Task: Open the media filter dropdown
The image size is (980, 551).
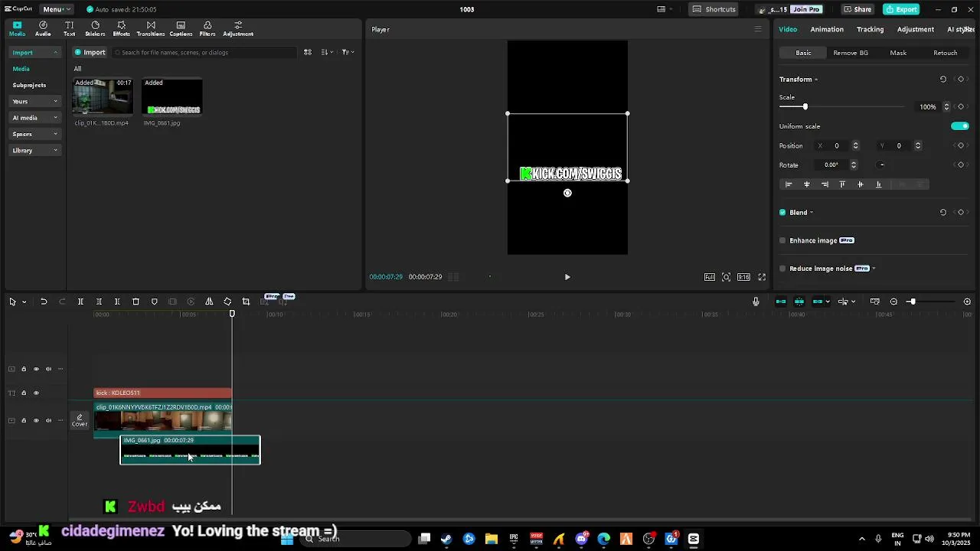Action: pos(348,53)
